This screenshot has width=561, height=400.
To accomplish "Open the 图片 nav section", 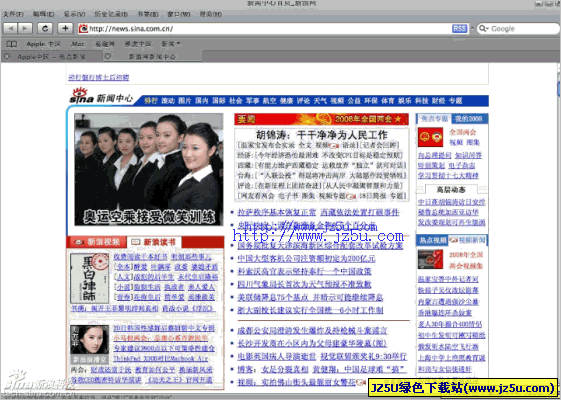I will (x=185, y=101).
